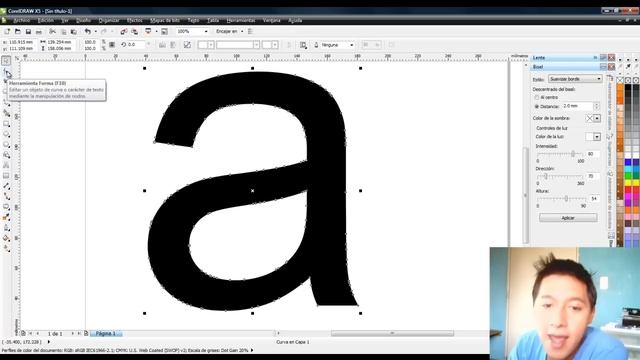Open the 'Color de la luz' picker
Screen dimensions: 640x360
pyautogui.click(x=593, y=137)
